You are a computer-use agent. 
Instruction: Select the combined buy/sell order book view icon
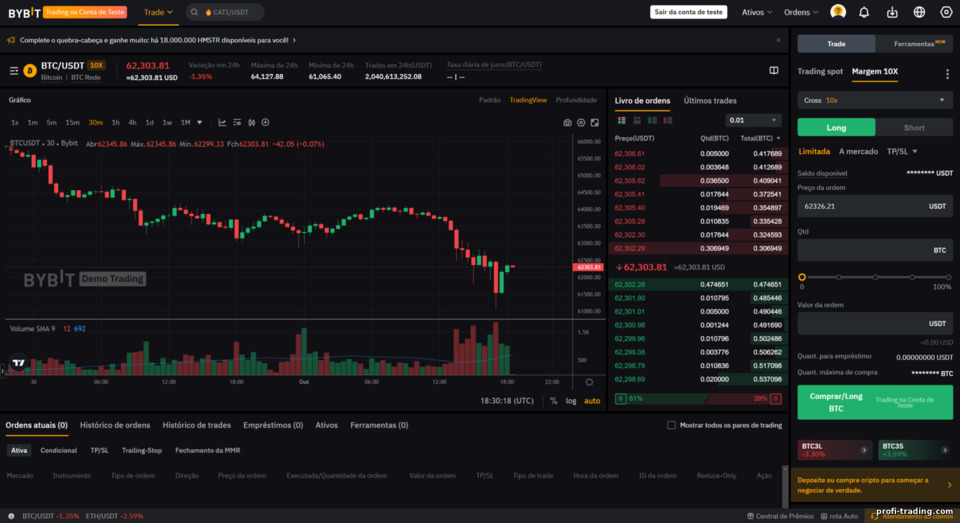point(621,121)
